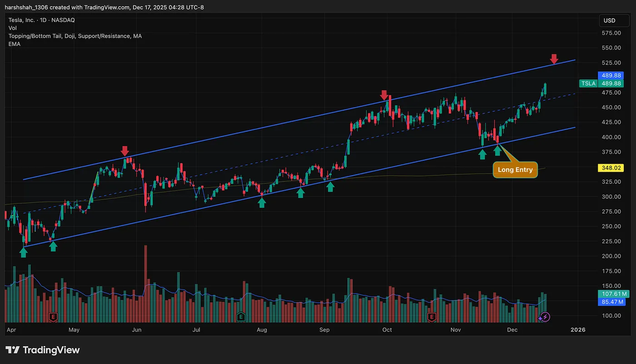The image size is (636, 364).
Task: Click the May label on the time axis
Action: pyautogui.click(x=74, y=330)
